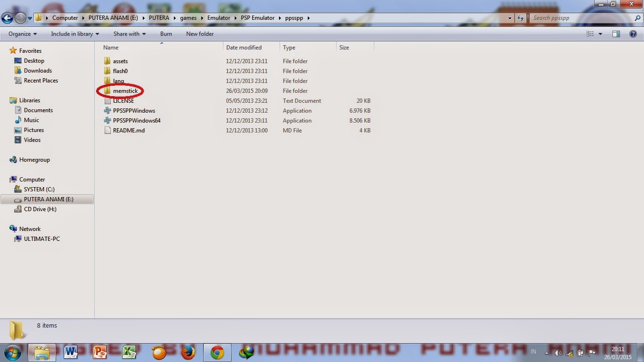Open Google Chrome from the taskbar
Viewport: 644px width, 362px height.
coord(217,352)
